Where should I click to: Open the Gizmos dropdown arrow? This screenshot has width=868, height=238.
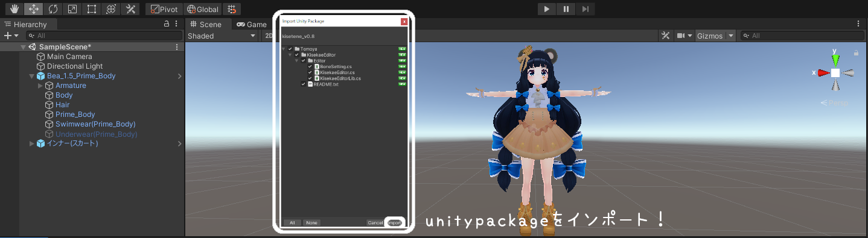(x=731, y=36)
